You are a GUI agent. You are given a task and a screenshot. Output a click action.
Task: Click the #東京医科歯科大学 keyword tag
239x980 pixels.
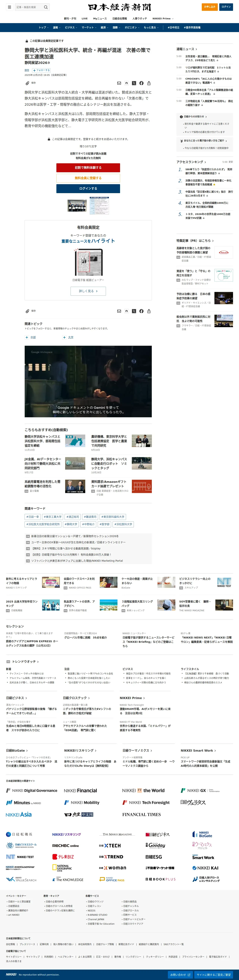coord(113,517)
